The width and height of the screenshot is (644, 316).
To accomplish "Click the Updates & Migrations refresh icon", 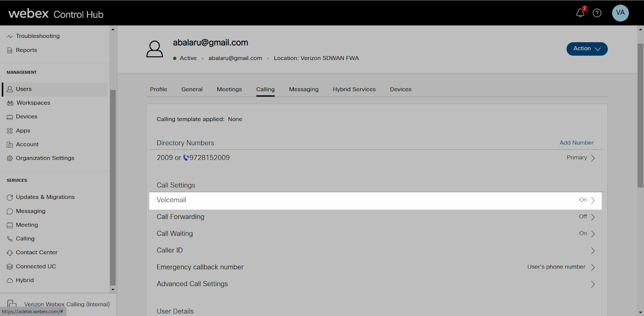I will [10, 197].
